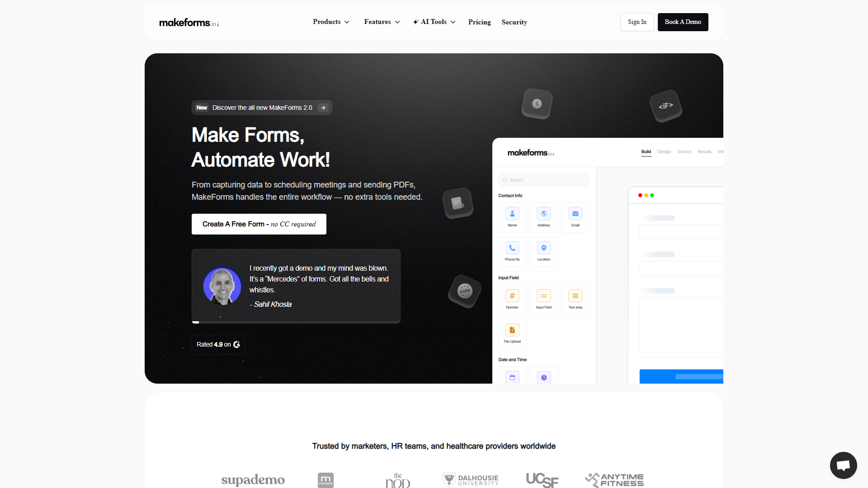Click the green window dot in form preview

coord(652,195)
